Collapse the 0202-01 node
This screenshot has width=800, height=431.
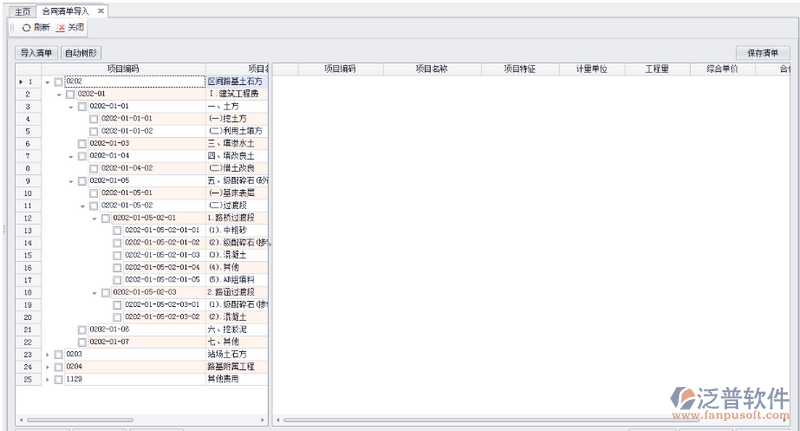(x=59, y=94)
